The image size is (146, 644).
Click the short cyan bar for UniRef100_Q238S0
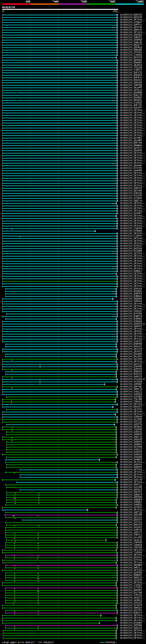point(45,510)
